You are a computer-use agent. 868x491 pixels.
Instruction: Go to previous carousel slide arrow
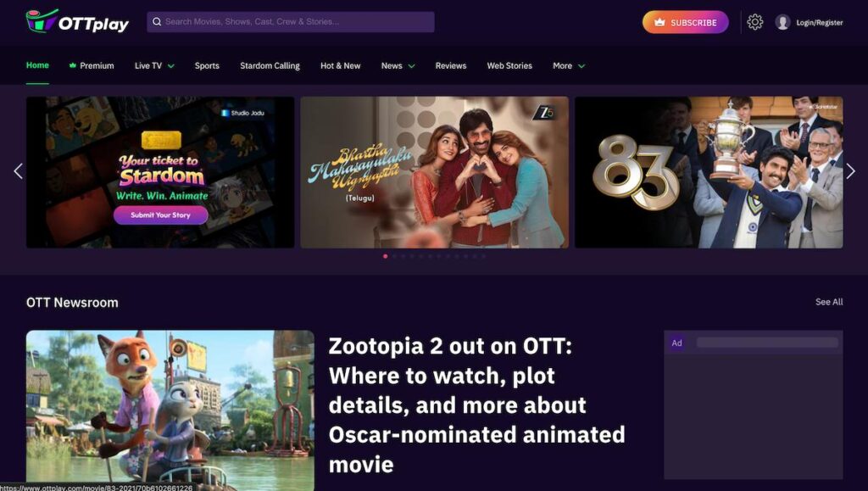pos(19,171)
